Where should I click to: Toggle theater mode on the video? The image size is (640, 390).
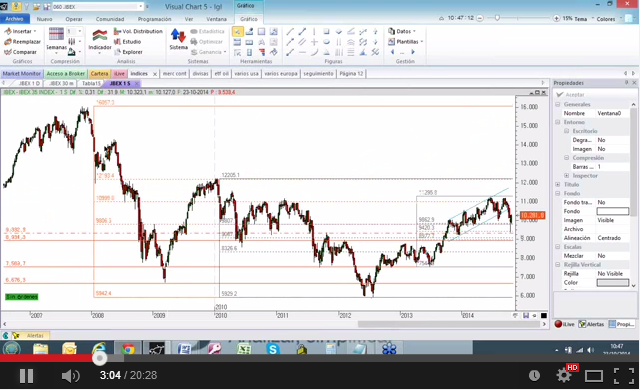594,376
